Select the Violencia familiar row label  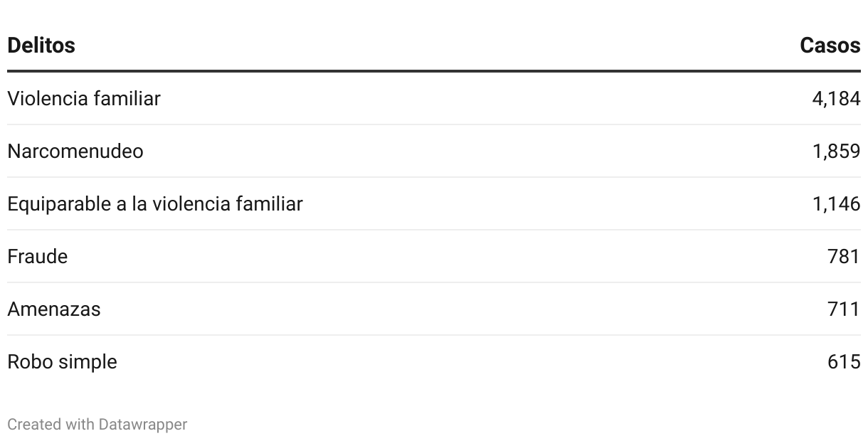[84, 98]
